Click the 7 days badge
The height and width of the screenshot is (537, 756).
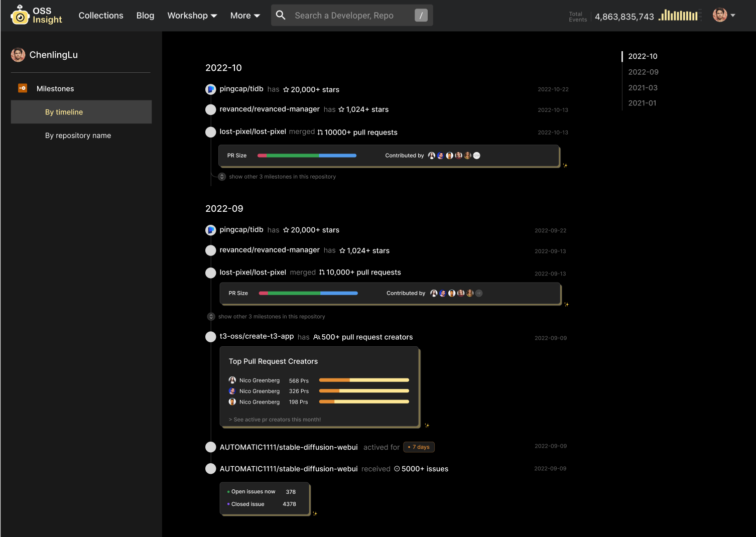pyautogui.click(x=419, y=447)
